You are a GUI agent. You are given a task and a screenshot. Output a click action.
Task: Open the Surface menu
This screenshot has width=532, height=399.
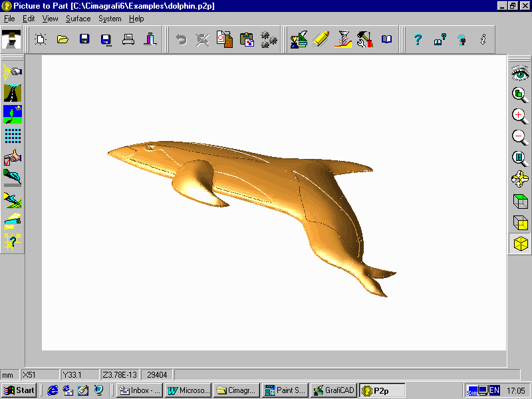coord(78,19)
